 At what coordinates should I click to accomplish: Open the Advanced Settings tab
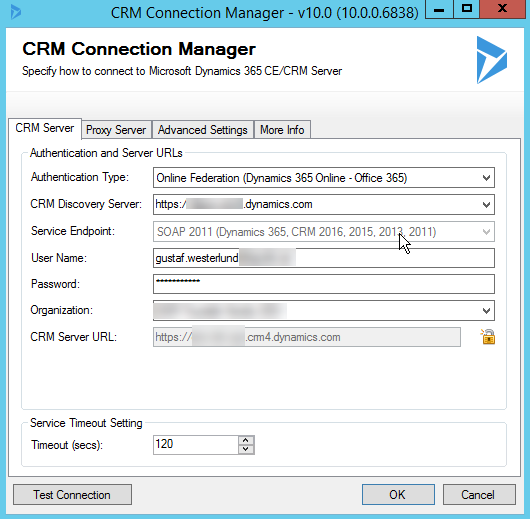(202, 130)
